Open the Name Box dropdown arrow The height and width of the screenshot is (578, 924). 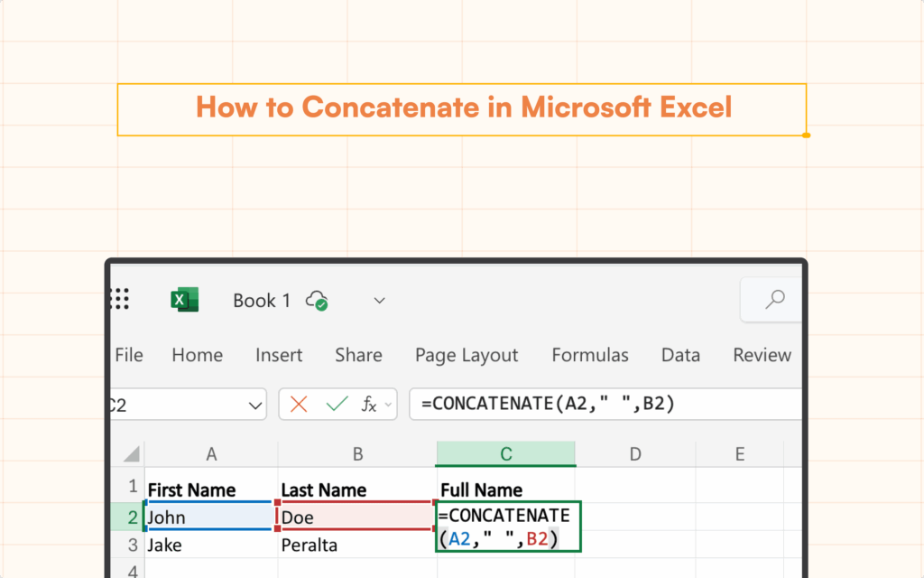point(255,406)
